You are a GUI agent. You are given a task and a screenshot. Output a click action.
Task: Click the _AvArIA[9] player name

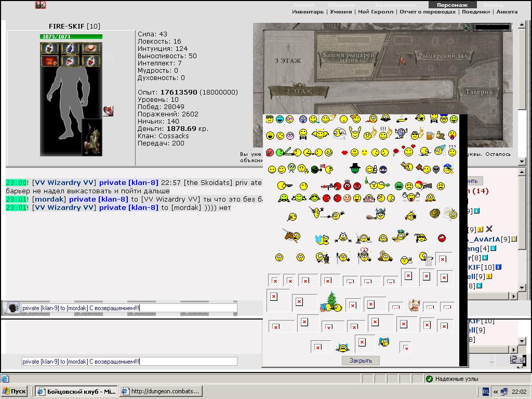coord(488,239)
